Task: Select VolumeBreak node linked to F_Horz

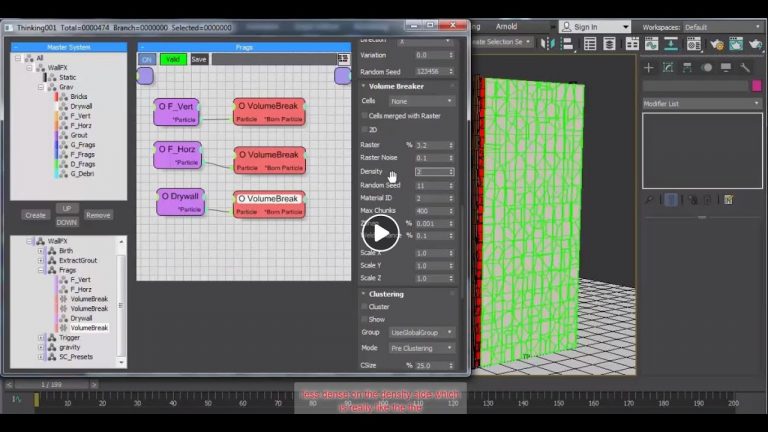Action: pyautogui.click(x=269, y=160)
